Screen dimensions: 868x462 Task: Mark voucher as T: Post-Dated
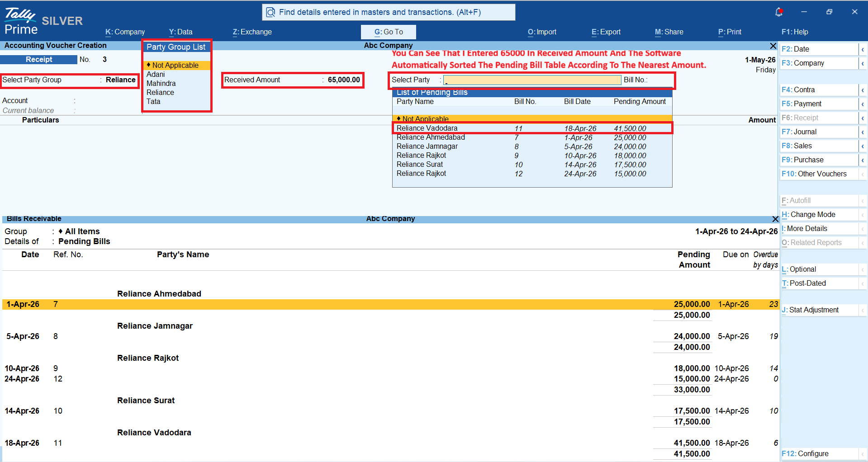click(x=819, y=283)
